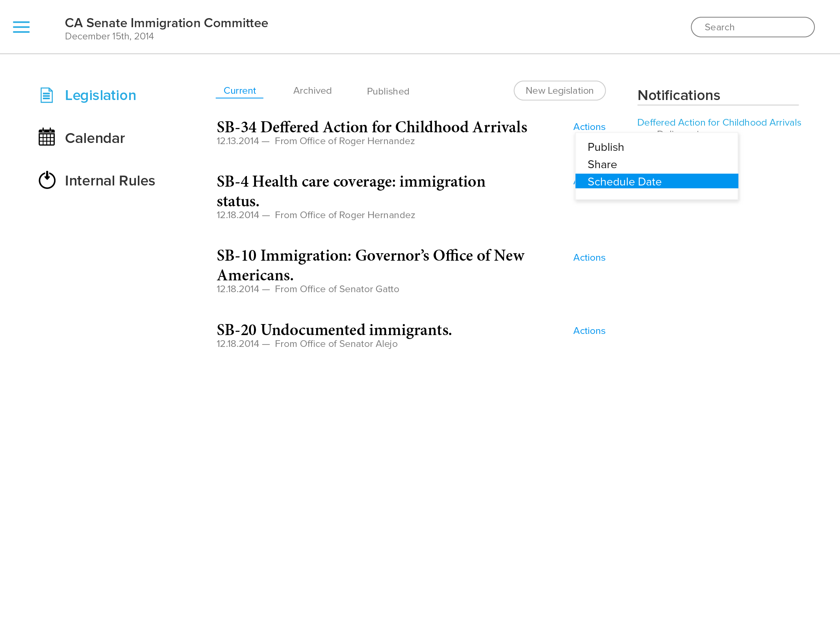Screen dimensions: 840x630
Task: Click the New Legislation button
Action: pyautogui.click(x=559, y=91)
